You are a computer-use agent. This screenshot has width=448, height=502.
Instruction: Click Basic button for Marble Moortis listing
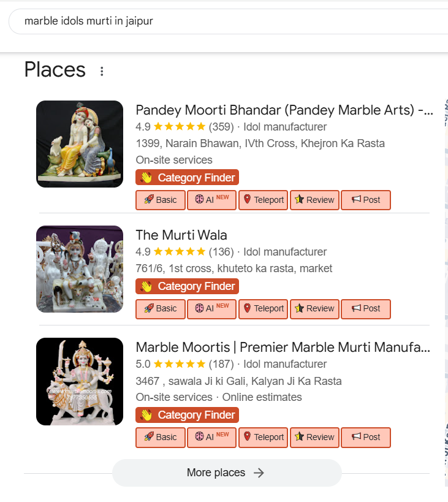click(161, 437)
